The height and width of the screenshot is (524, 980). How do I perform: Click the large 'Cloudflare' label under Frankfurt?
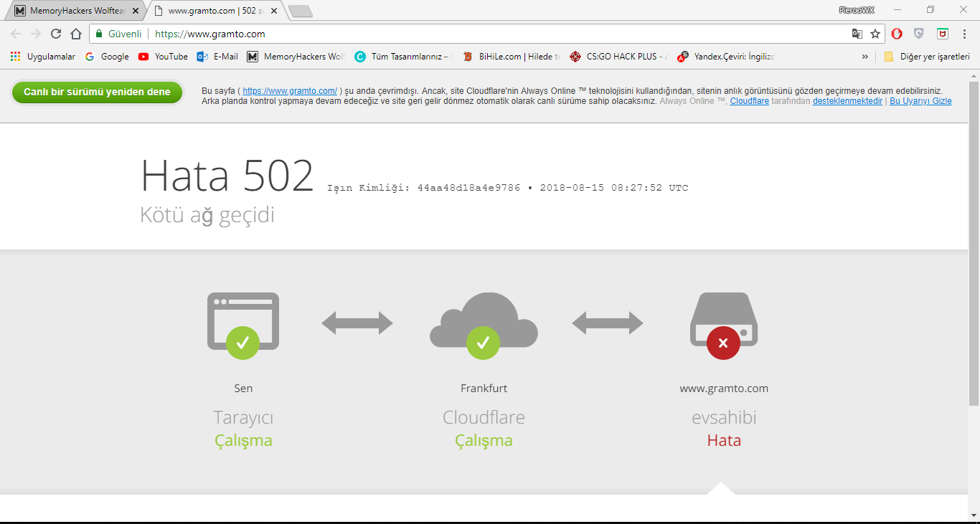(x=484, y=417)
